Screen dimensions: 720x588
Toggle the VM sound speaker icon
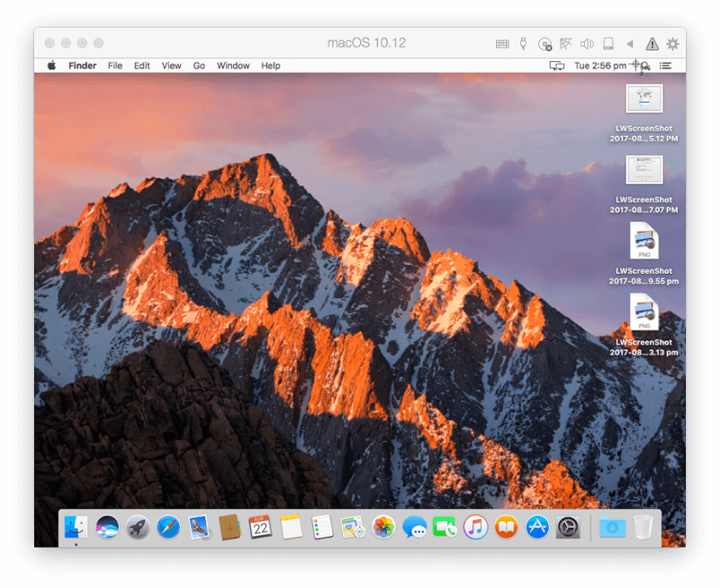[x=587, y=43]
